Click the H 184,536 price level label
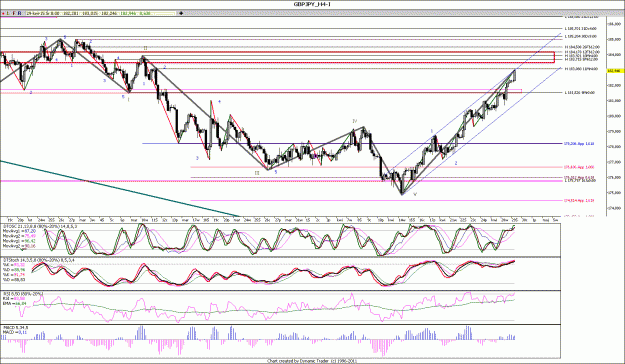The height and width of the screenshot is (364, 625). [582, 47]
